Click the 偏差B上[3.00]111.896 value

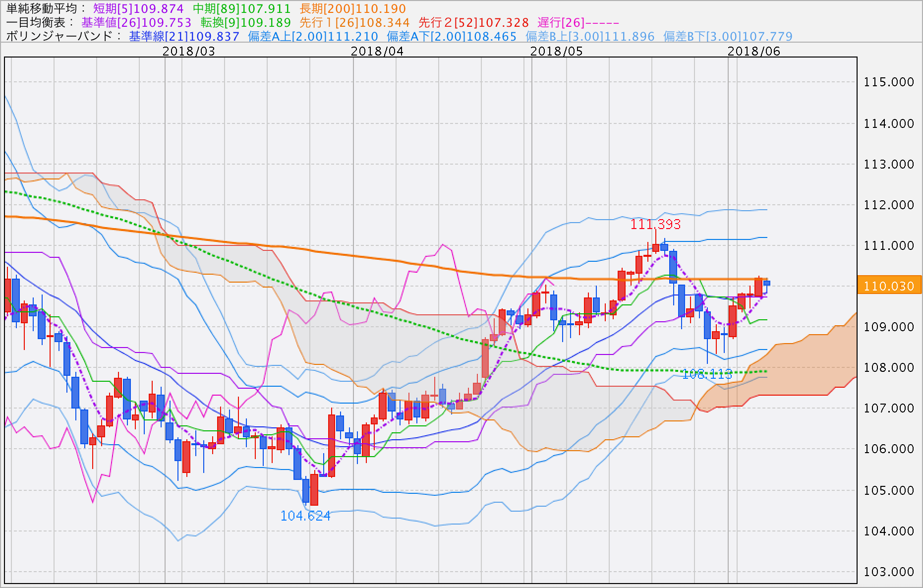pos(590,36)
